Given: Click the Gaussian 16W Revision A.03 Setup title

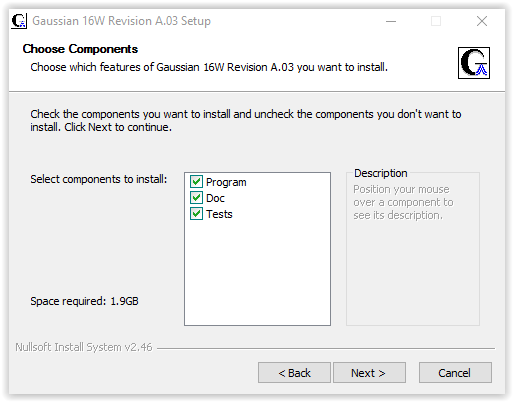Looking at the screenshot, I should [121, 21].
